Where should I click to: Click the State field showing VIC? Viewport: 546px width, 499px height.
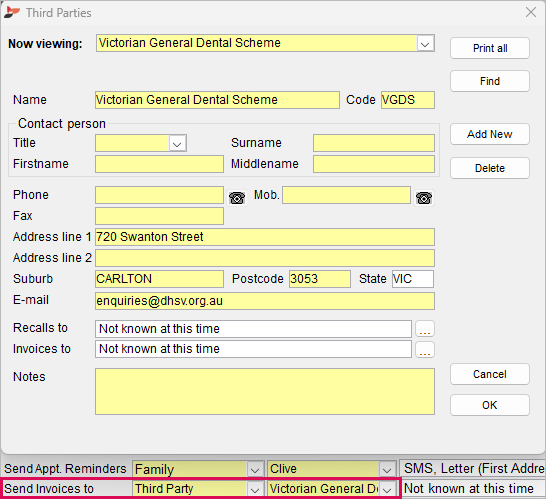pyautogui.click(x=413, y=279)
